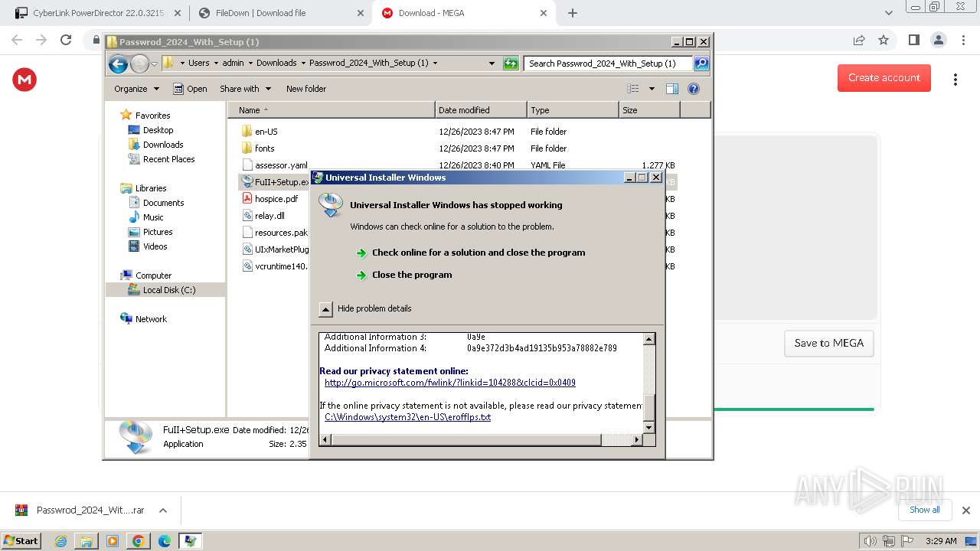This screenshot has width=980, height=551.
Task: Choose Close the program option
Action: pos(412,275)
